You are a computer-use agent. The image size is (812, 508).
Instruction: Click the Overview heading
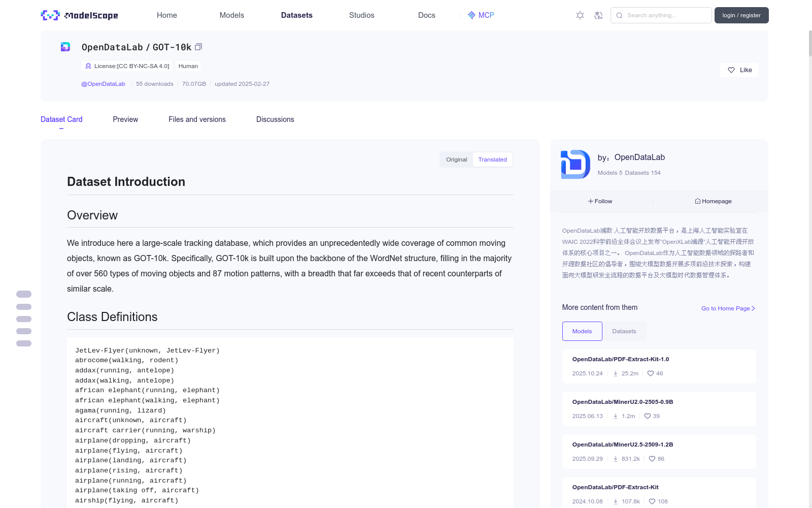click(x=92, y=215)
